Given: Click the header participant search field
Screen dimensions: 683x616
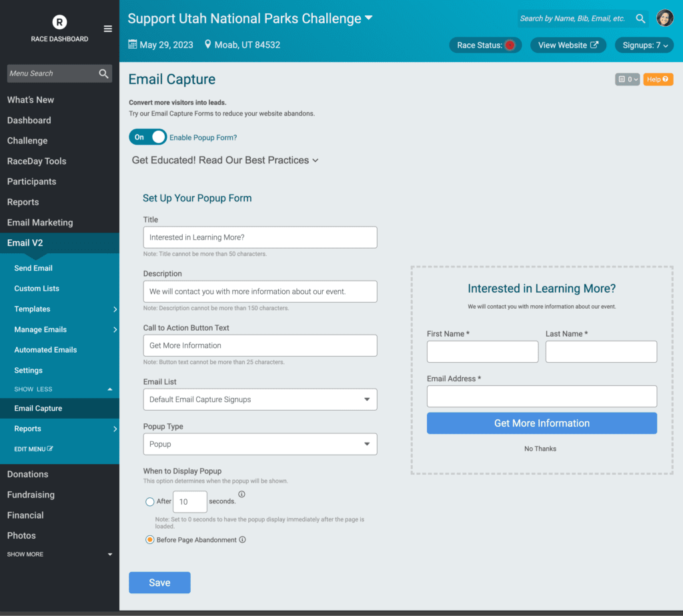Looking at the screenshot, I should pyautogui.click(x=583, y=18).
